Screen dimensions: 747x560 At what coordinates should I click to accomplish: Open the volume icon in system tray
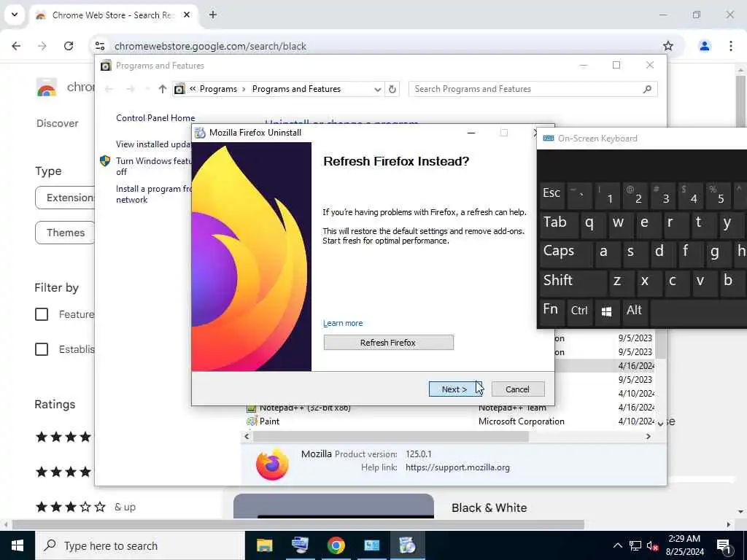click(x=652, y=545)
